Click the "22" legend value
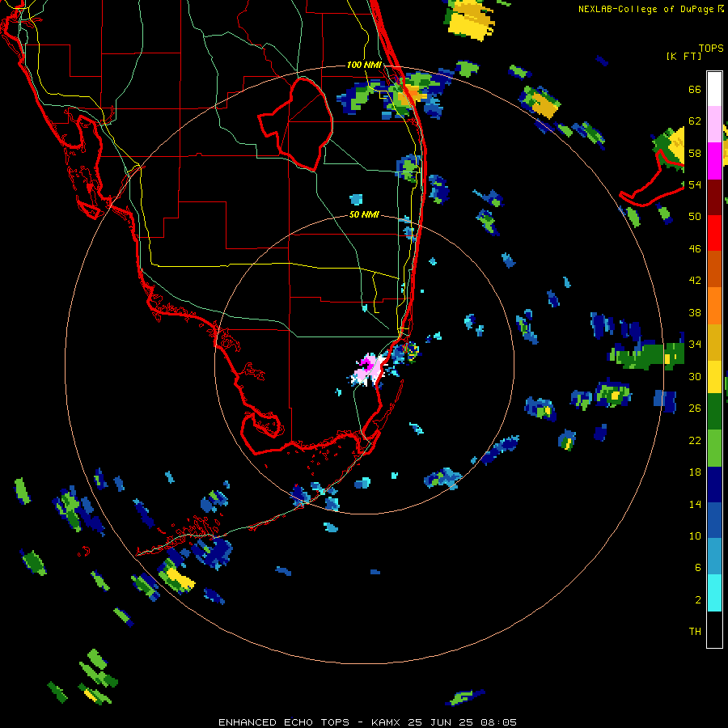 (695, 440)
